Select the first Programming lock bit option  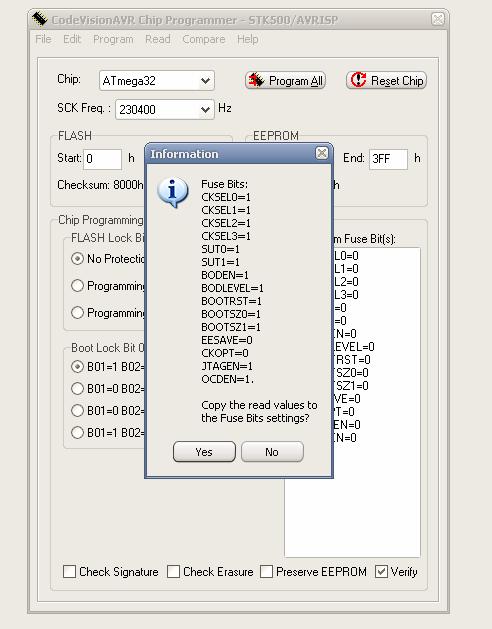77,286
